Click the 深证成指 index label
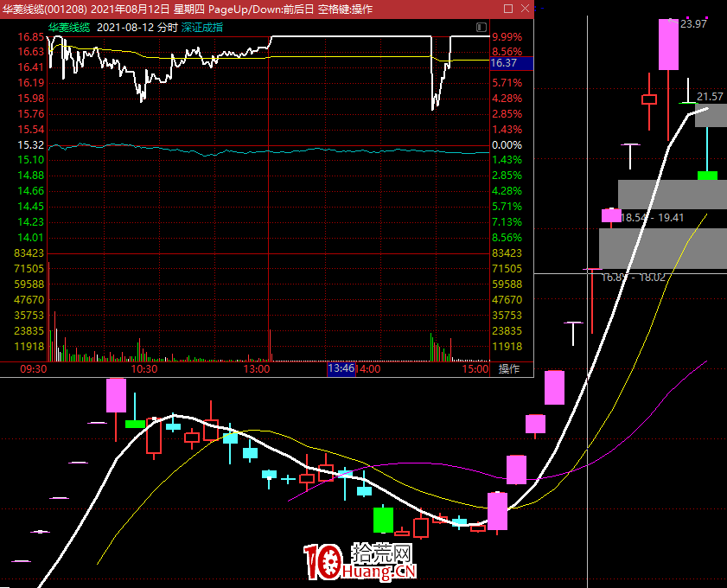 [x=202, y=28]
